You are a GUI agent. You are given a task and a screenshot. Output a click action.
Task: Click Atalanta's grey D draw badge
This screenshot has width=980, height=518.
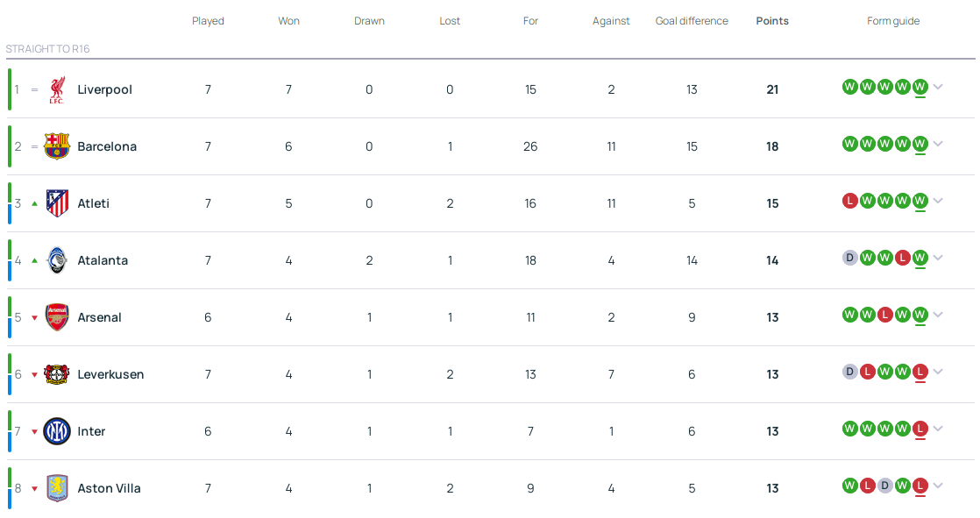click(849, 258)
